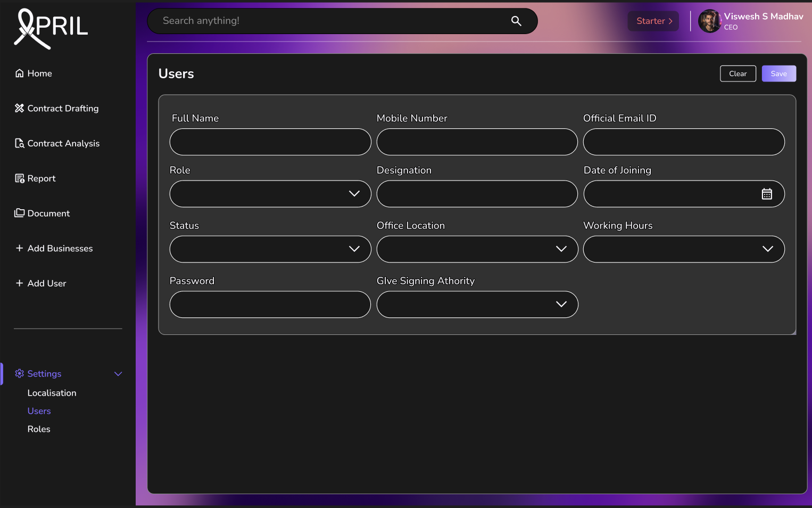Click the Settings label in the sidebar
Screen dimensions: 812x508
(x=44, y=374)
